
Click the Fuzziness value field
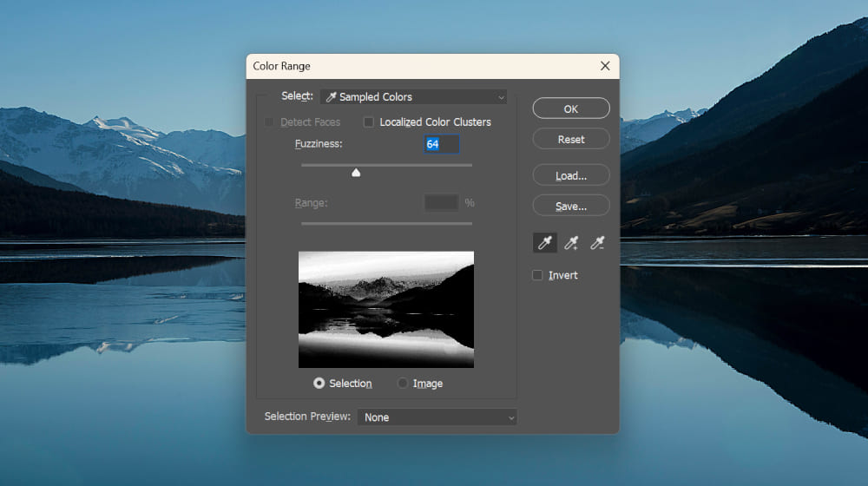(x=441, y=144)
